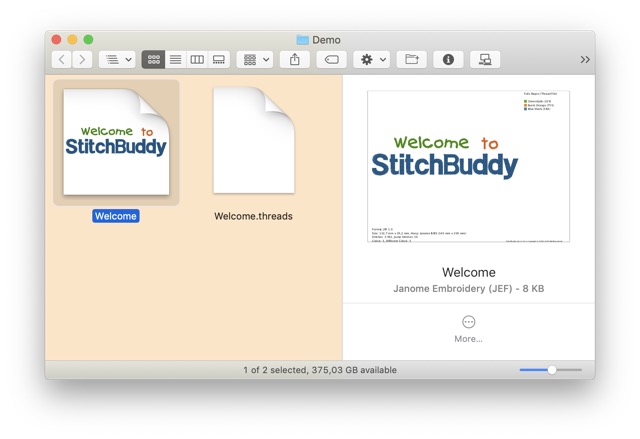
Task: Click the Connect to Server icon
Action: [x=485, y=60]
